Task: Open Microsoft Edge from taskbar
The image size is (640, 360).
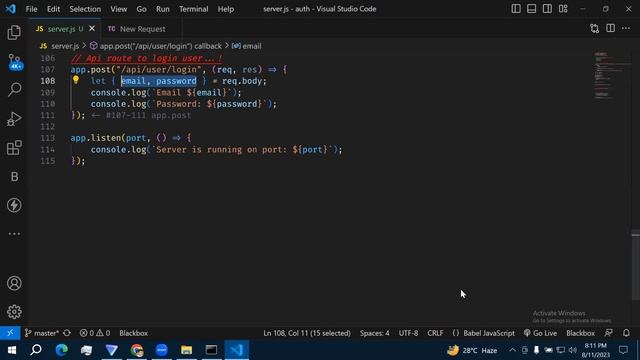Action: pos(62,350)
